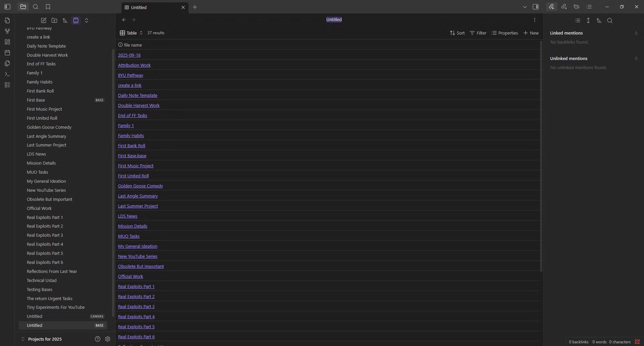Toggle the right sidebar panel

point(536,7)
